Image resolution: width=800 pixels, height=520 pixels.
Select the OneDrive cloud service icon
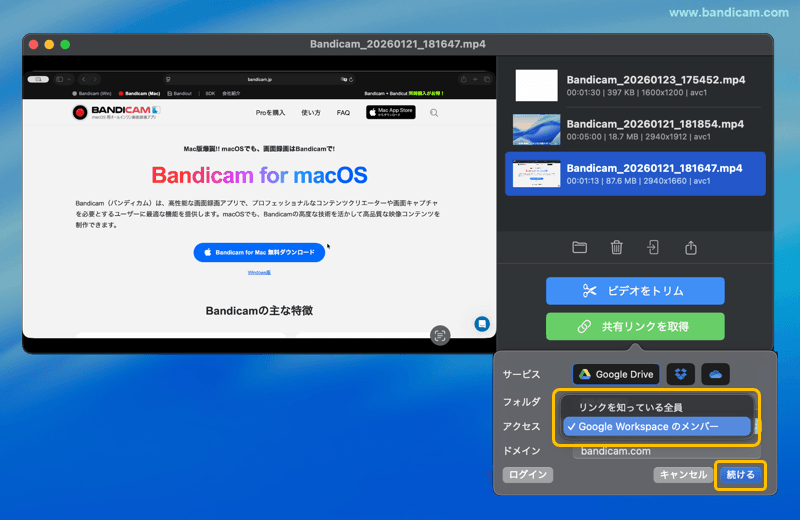(x=715, y=374)
